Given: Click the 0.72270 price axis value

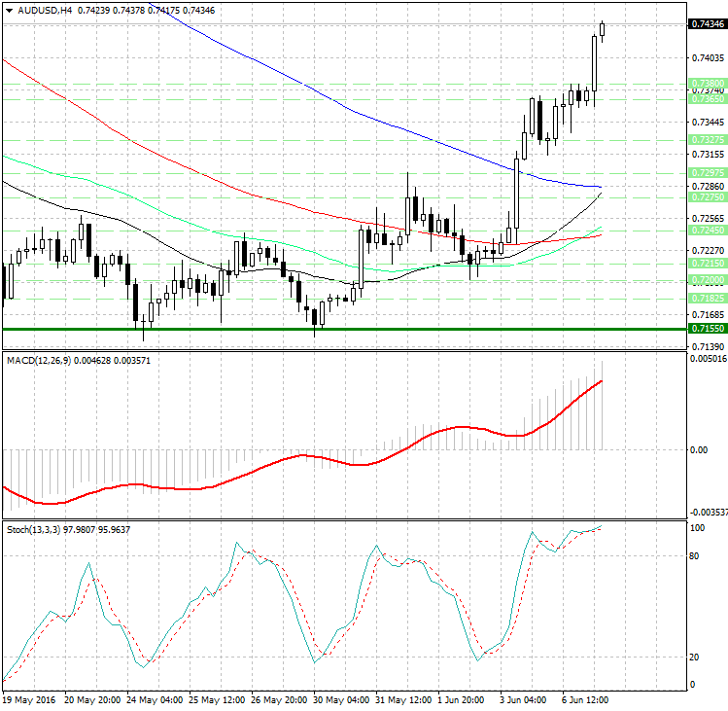Looking at the screenshot, I should click(x=708, y=251).
